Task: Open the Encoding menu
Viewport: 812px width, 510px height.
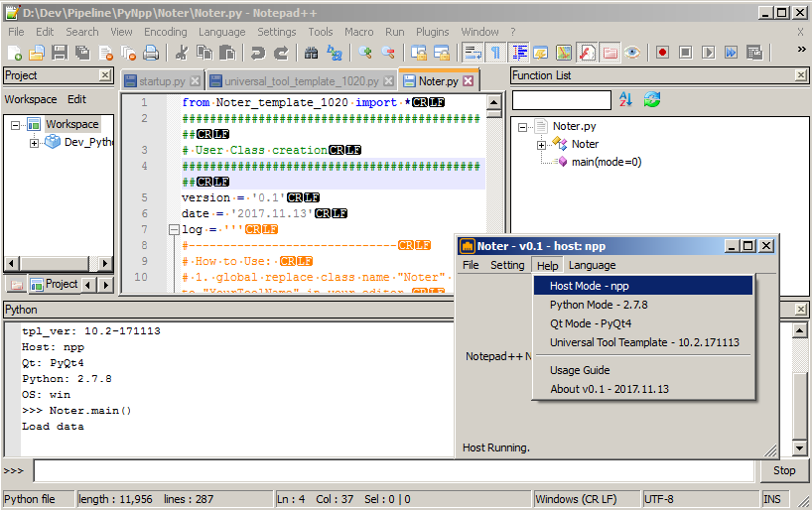Action: 165,32
